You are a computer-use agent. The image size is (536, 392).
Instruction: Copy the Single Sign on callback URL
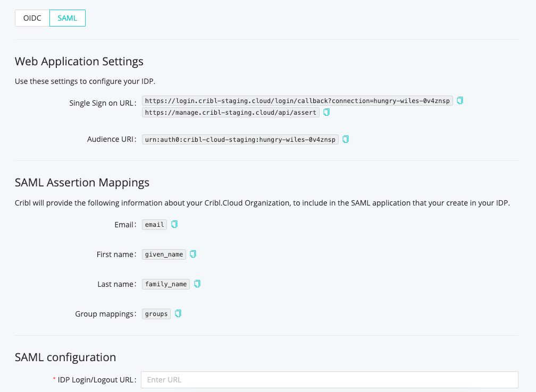point(459,100)
